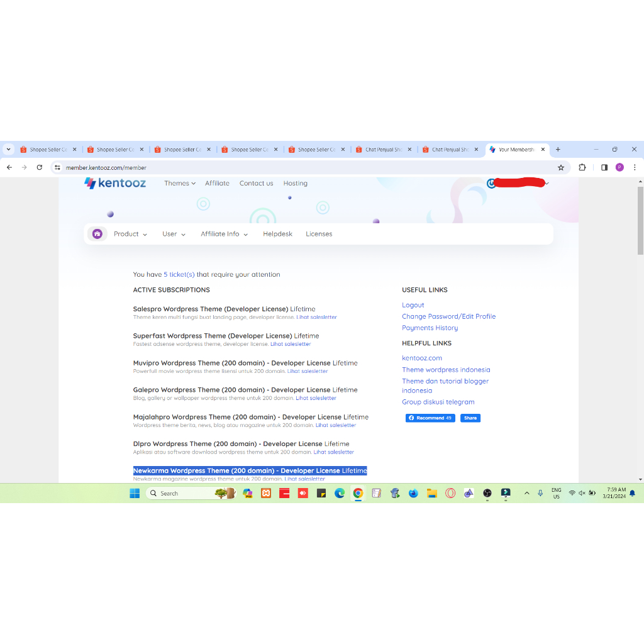
Task: Click the user account power icon
Action: pyautogui.click(x=491, y=184)
